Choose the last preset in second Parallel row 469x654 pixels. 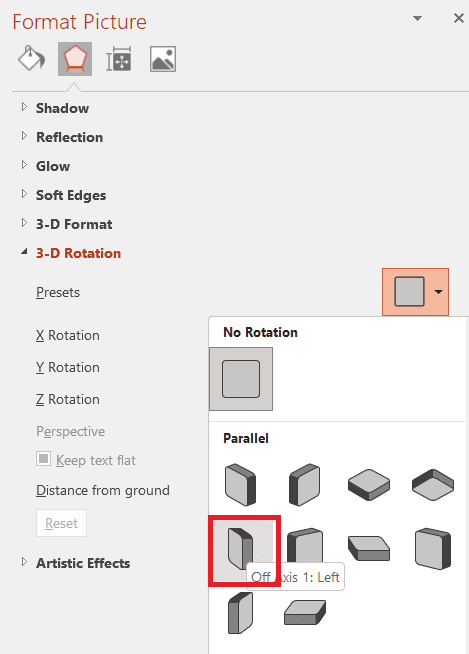(433, 548)
